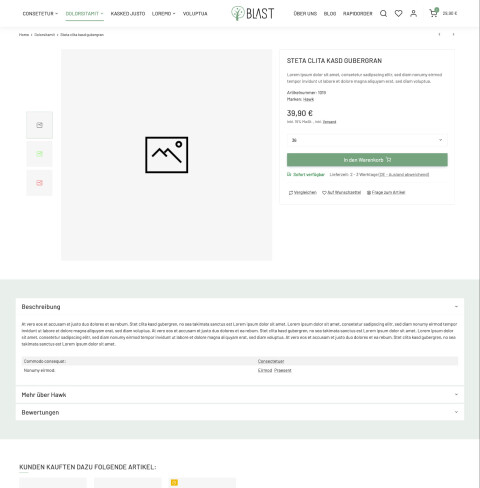Open the Dolorsitamit menu
Screen dimensions: 480x488
[84, 14]
